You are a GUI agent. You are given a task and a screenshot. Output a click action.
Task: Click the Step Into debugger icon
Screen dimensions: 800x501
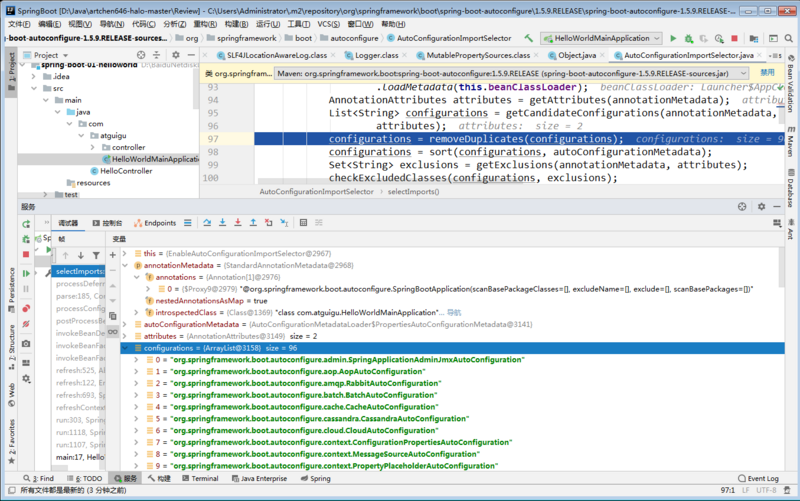click(222, 222)
